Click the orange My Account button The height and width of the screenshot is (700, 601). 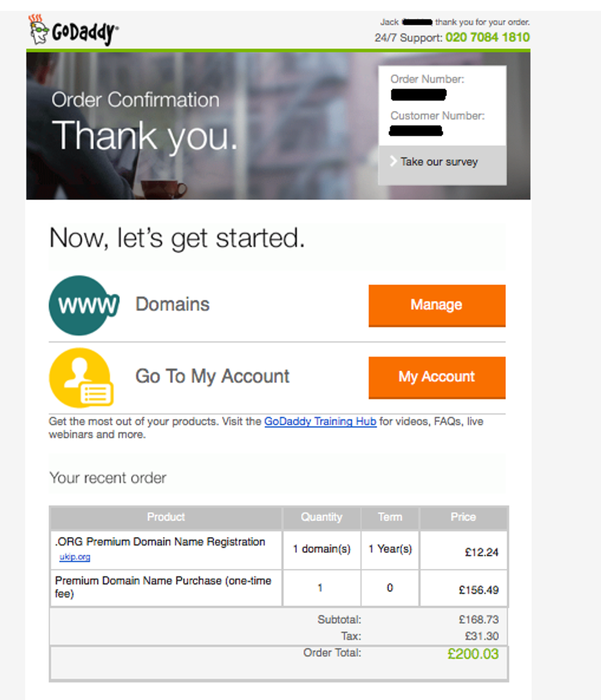coord(437,377)
